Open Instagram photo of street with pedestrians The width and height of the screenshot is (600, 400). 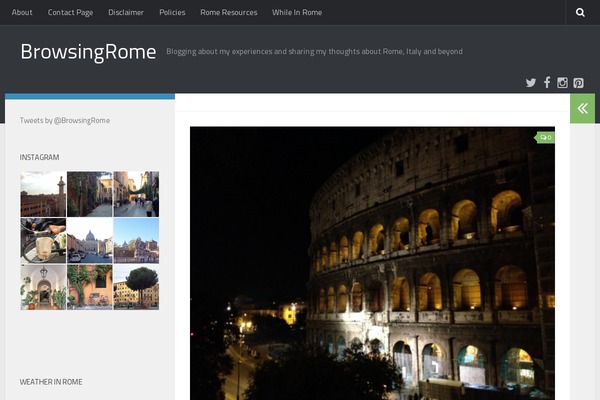(136, 194)
